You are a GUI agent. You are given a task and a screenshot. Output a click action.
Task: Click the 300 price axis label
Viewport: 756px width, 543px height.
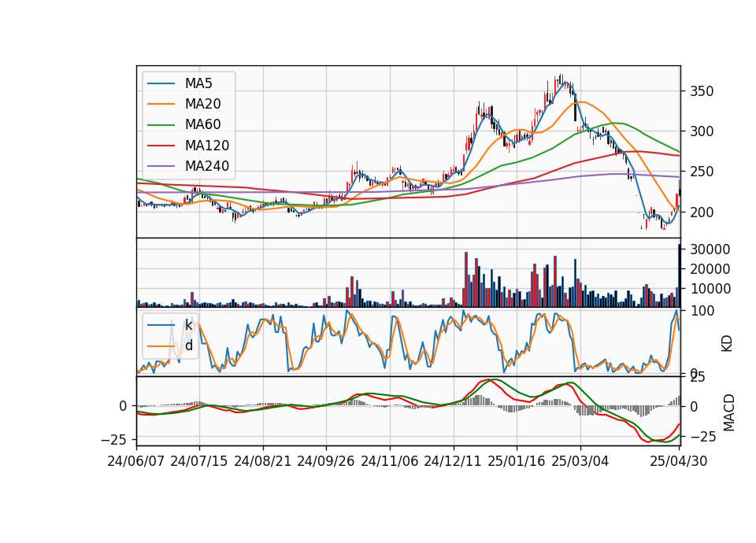pos(702,131)
